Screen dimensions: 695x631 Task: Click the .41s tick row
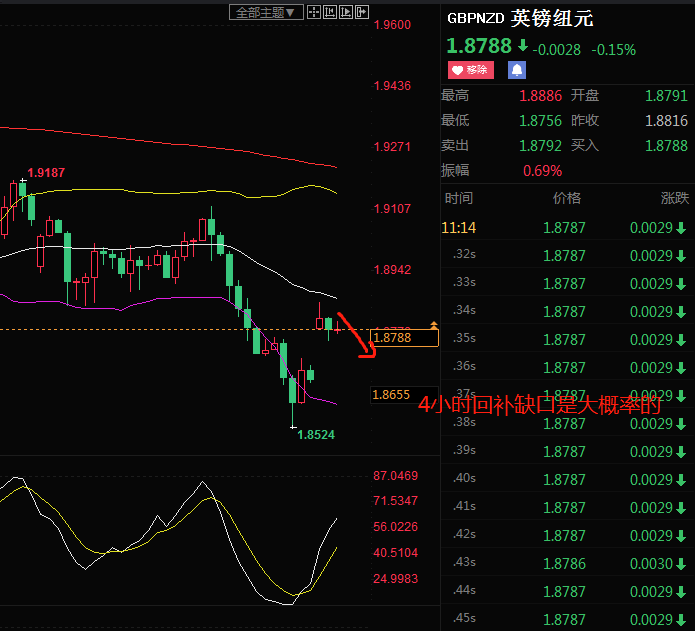[x=567, y=506]
